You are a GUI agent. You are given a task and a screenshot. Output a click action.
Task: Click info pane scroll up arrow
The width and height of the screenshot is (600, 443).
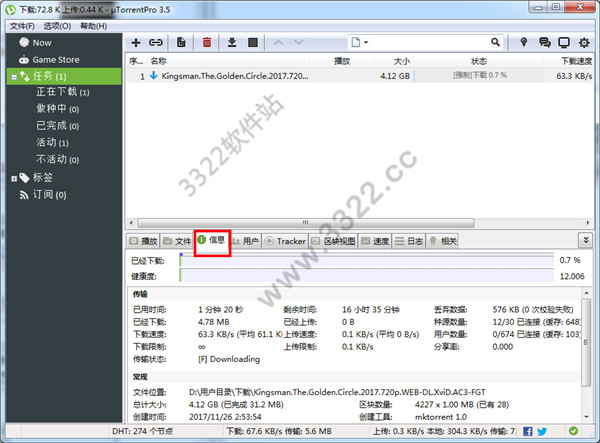[586, 293]
